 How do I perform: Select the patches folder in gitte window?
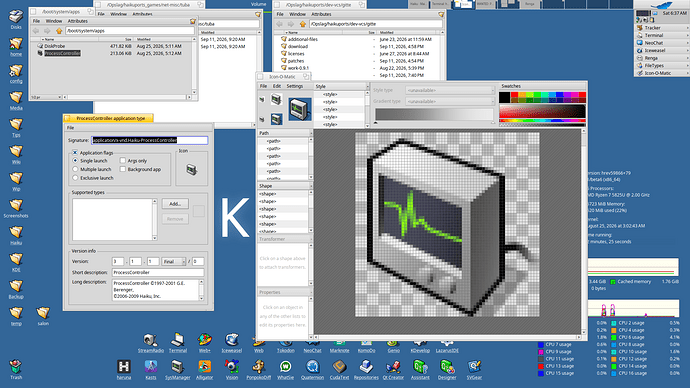[296, 61]
